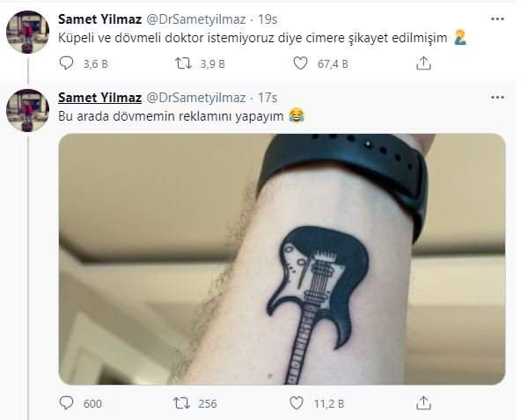Open second tweet text about dövme reklamı
Viewport: 528px width, 420px height.
[172, 114]
